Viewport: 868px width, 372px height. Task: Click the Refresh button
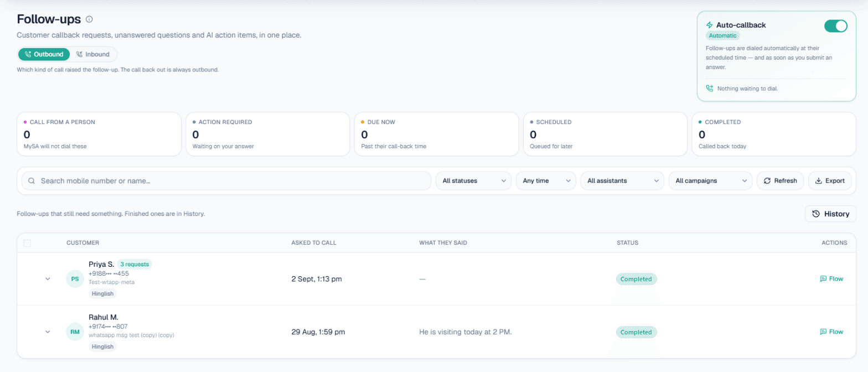coord(780,180)
